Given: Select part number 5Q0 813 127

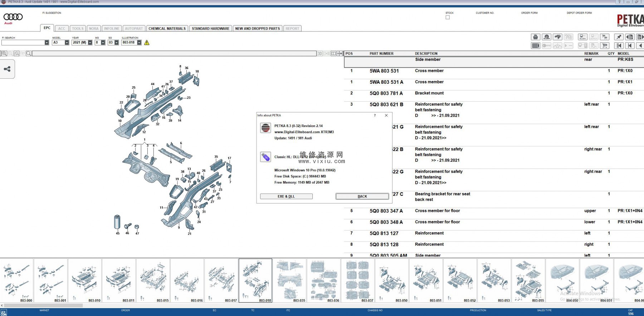Looking at the screenshot, I should click(x=384, y=233).
